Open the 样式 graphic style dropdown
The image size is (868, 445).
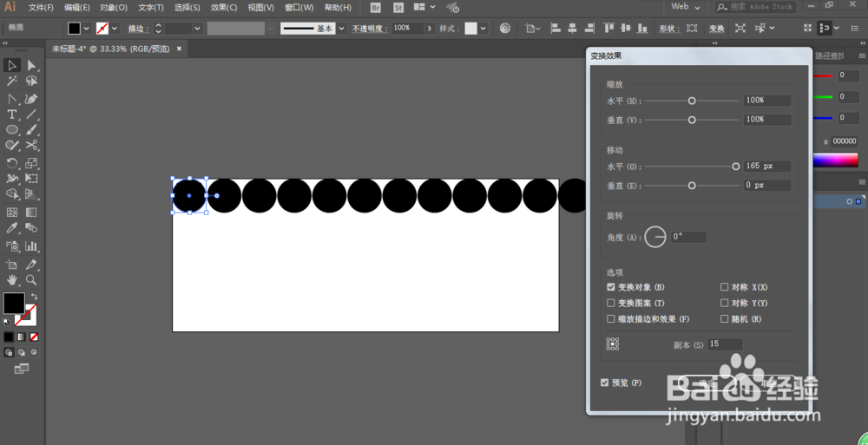coord(483,29)
